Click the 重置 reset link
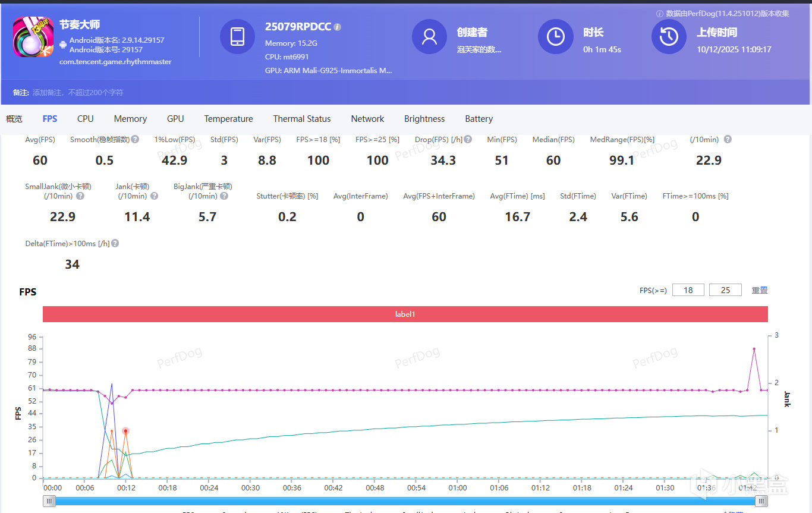Viewport: 812px width, 513px height. point(759,290)
